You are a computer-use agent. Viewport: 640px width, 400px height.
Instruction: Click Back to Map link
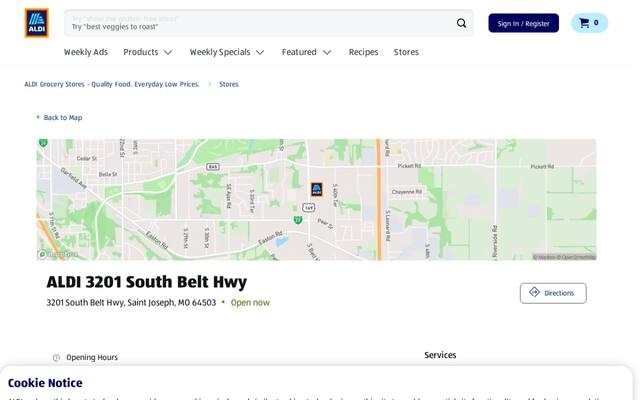[63, 118]
